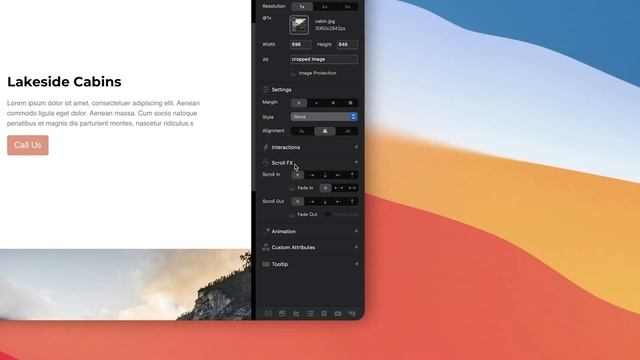Open the third bottom toolbar tab icon
The width and height of the screenshot is (640, 360).
[x=296, y=313]
